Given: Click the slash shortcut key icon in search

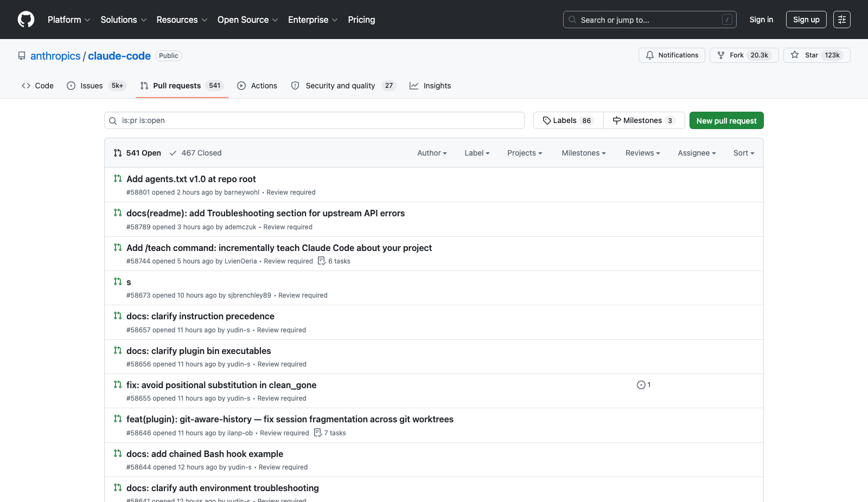Looking at the screenshot, I should [x=727, y=20].
